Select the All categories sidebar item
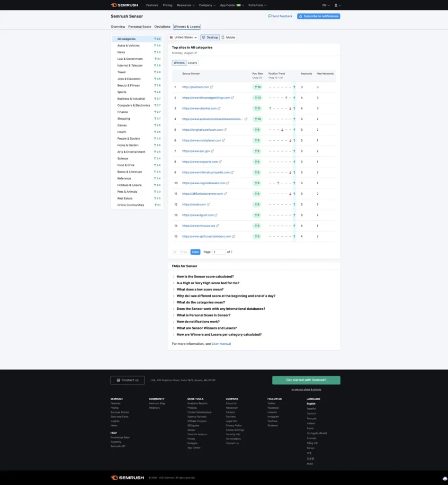Image resolution: width=448 pixels, height=485 pixels. (x=137, y=39)
